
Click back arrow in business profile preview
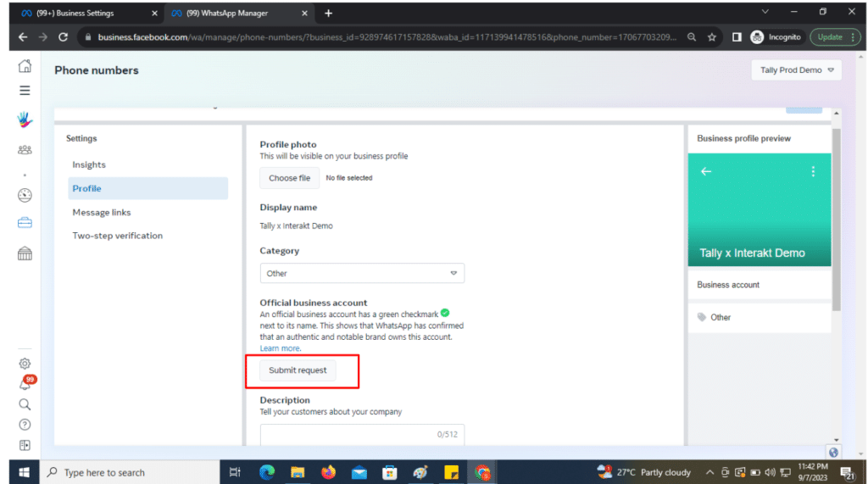click(x=706, y=172)
